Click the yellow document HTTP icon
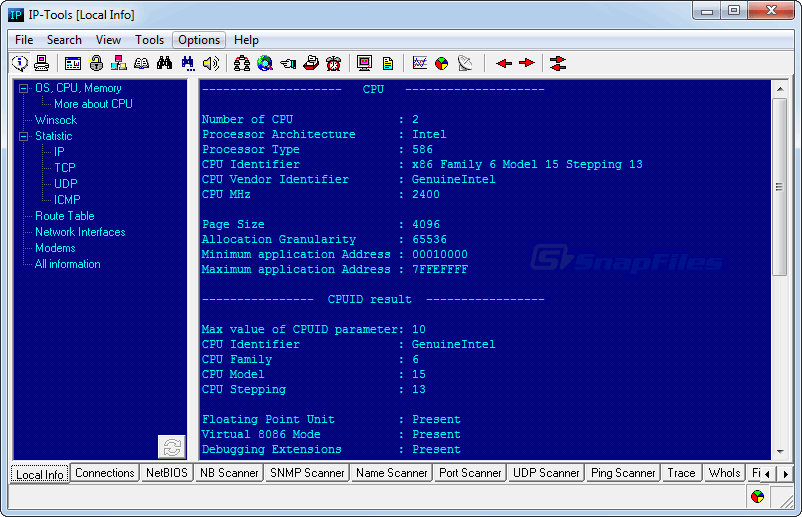The height and width of the screenshot is (517, 802). (x=388, y=63)
